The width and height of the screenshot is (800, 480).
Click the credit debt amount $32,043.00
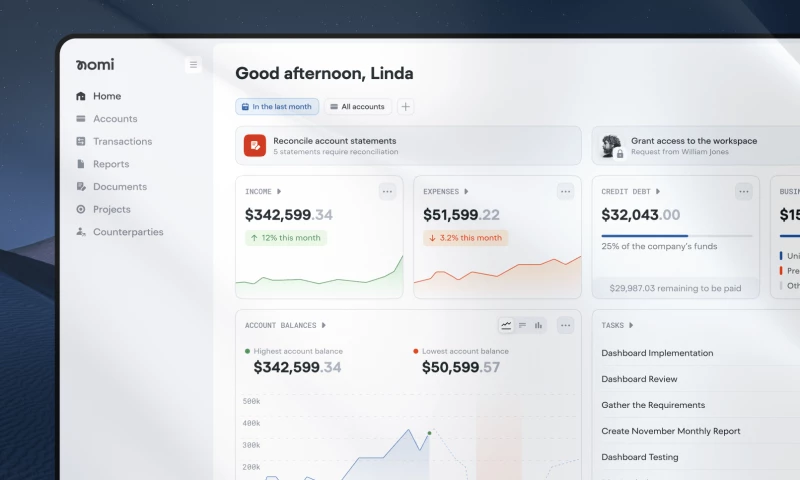(640, 215)
